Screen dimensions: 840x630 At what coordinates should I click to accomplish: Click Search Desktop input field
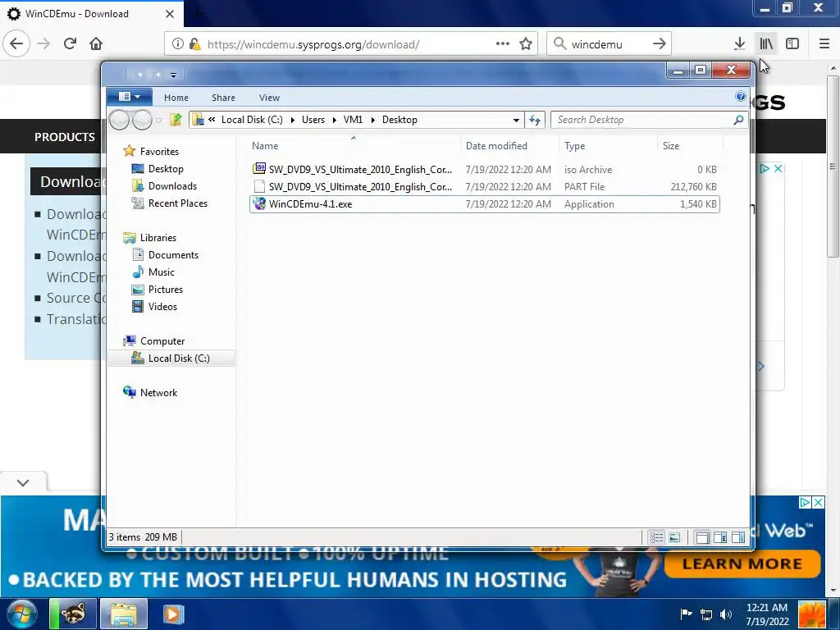coord(643,120)
